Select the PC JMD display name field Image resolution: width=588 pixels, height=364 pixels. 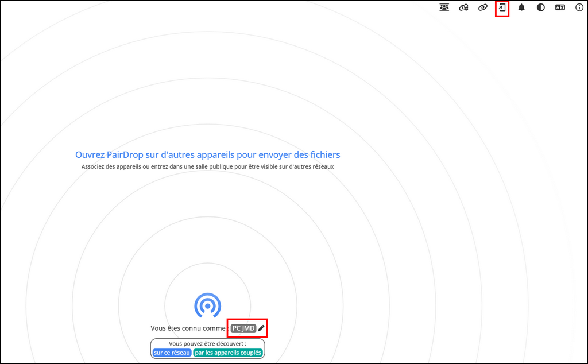(243, 328)
